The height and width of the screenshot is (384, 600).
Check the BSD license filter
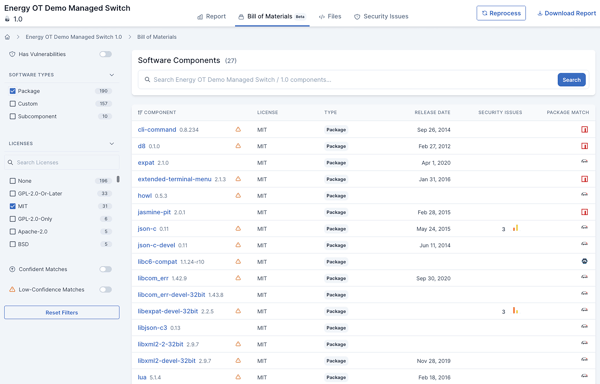[13, 244]
